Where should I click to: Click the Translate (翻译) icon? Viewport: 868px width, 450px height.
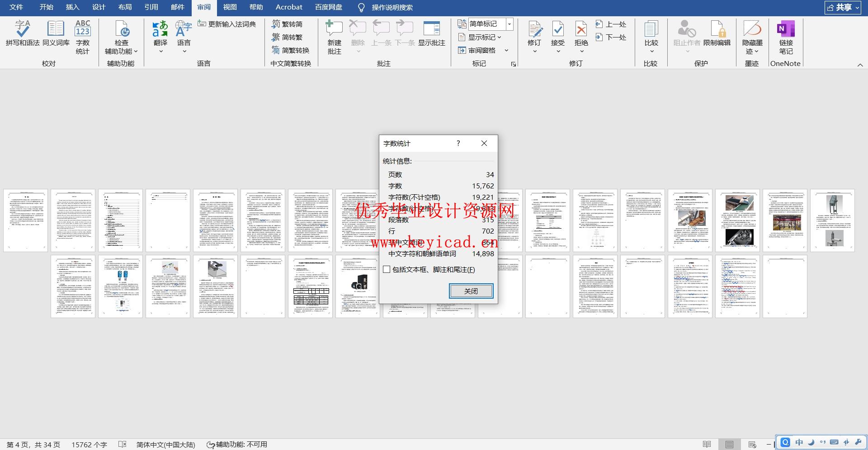(x=160, y=29)
